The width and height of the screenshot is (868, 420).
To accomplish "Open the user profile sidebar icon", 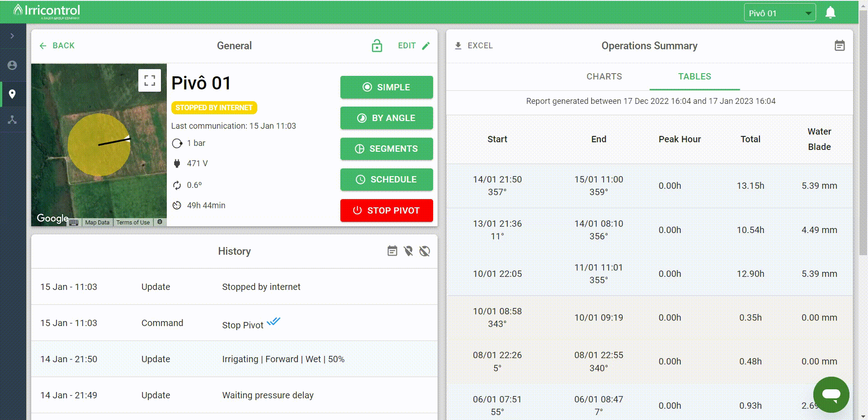I will coord(12,65).
